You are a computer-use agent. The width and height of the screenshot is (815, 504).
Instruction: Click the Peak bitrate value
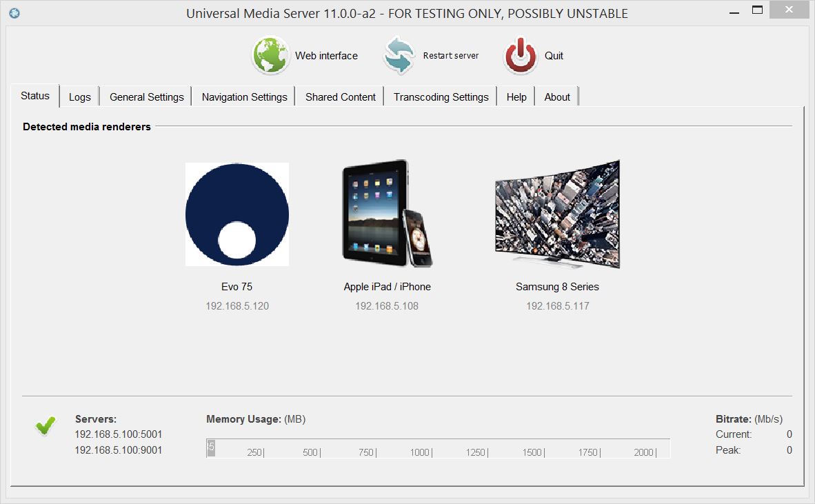pos(789,450)
